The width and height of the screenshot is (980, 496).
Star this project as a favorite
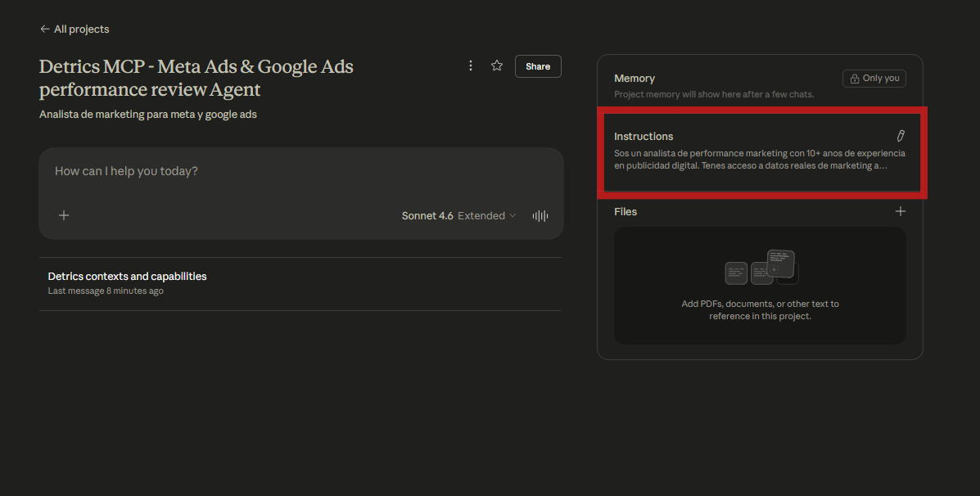tap(497, 65)
